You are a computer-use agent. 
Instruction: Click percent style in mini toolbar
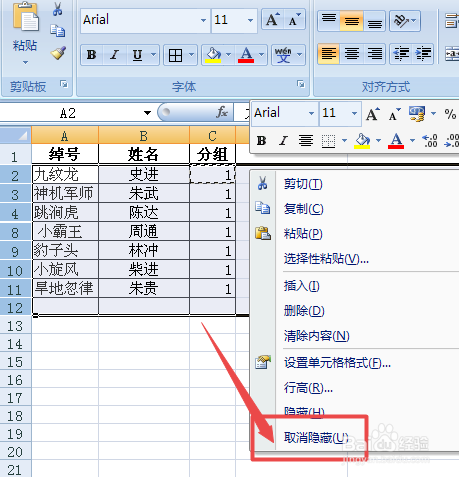tap(450, 114)
